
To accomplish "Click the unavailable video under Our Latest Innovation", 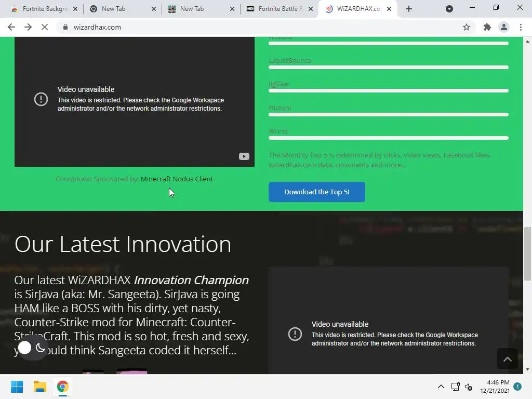I will [x=389, y=321].
